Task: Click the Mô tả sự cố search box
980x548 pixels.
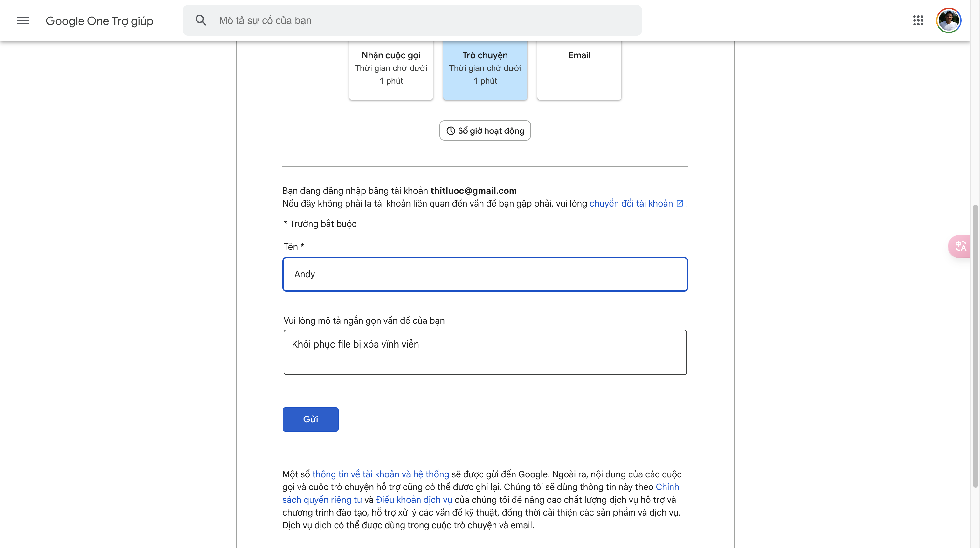Action: tap(412, 21)
